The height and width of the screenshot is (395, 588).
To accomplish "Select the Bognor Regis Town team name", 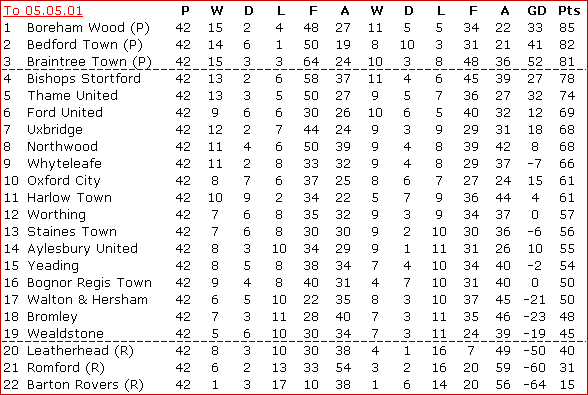I will (89, 283).
